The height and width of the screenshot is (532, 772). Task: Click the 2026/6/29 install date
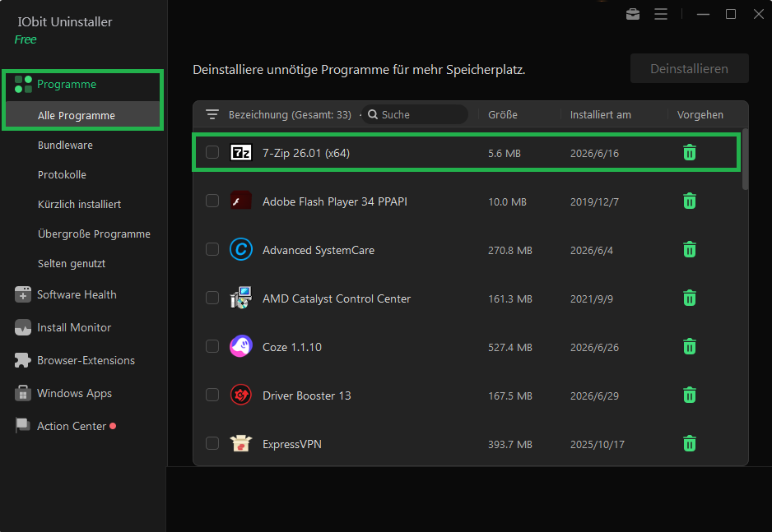pyautogui.click(x=594, y=396)
